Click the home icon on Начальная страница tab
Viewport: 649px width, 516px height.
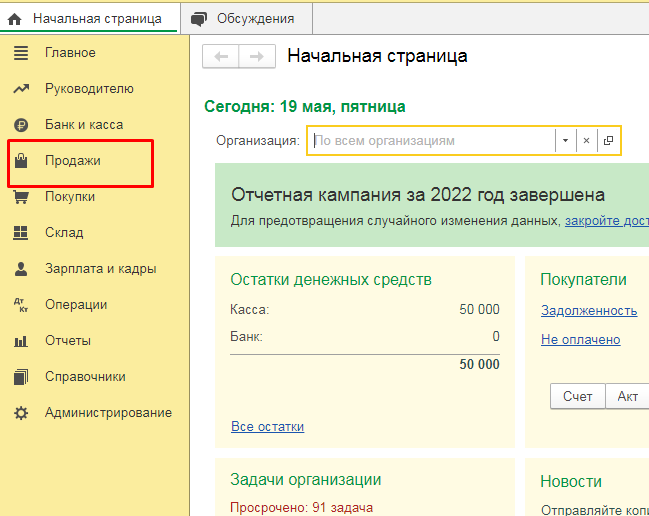[14, 19]
